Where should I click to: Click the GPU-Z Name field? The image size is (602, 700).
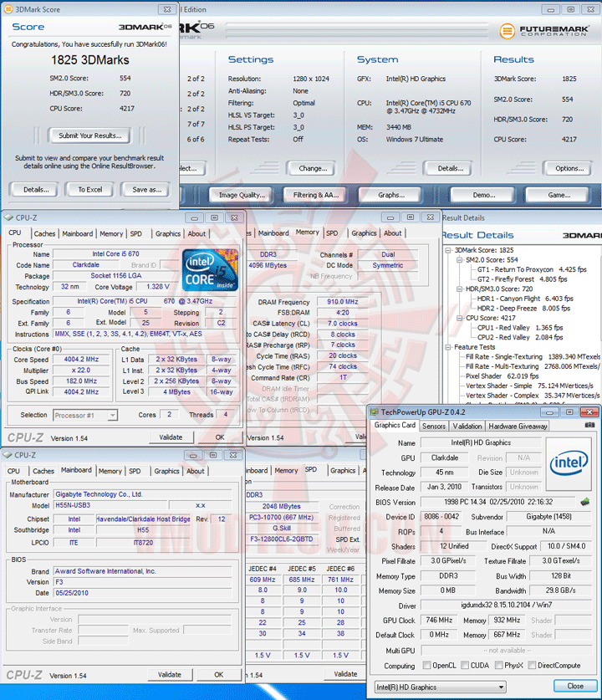pos(481,443)
